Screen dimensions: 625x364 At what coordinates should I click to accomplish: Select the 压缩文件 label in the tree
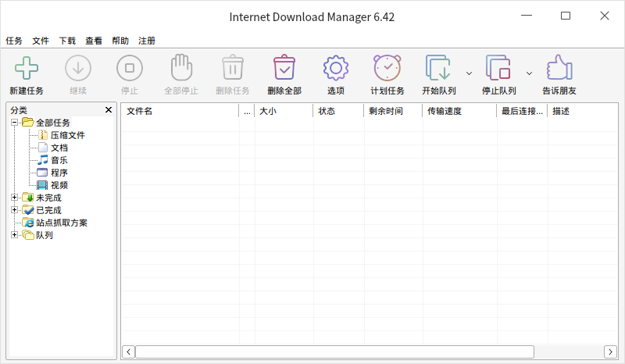68,135
